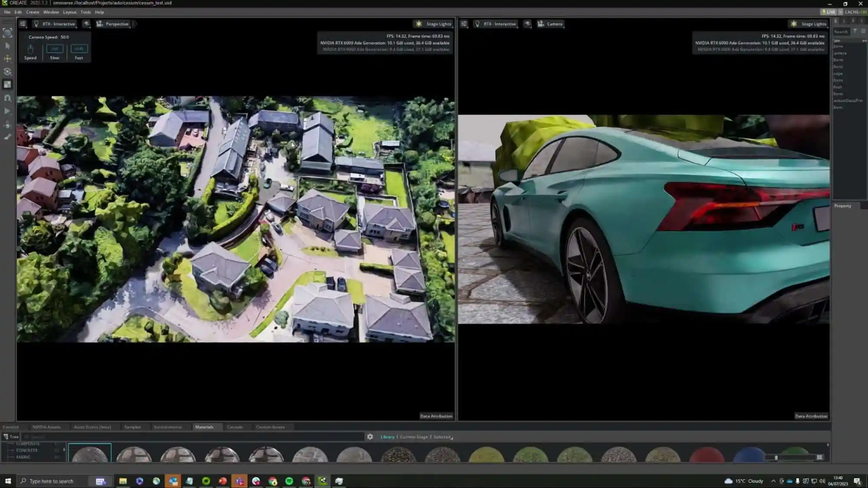Open left viewport settings hamburger icon
The image size is (868, 488).
(23, 24)
